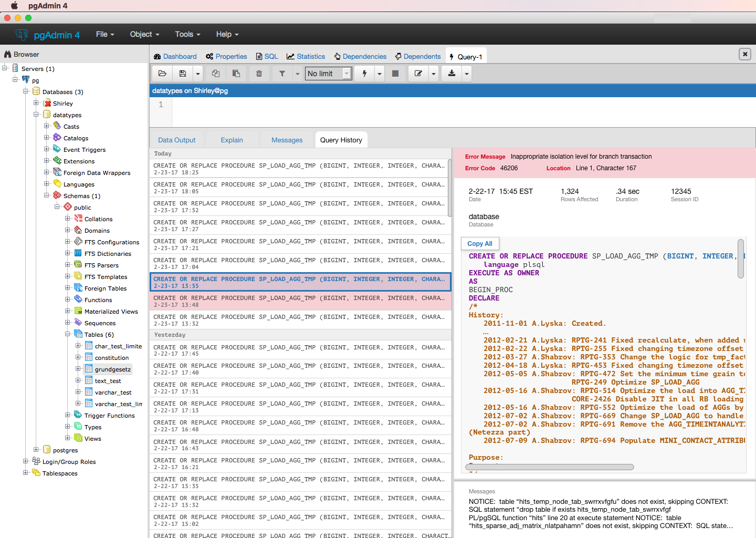Screen dimensions: 756x538
Task: Expand the postgres database node
Action: tap(36, 450)
